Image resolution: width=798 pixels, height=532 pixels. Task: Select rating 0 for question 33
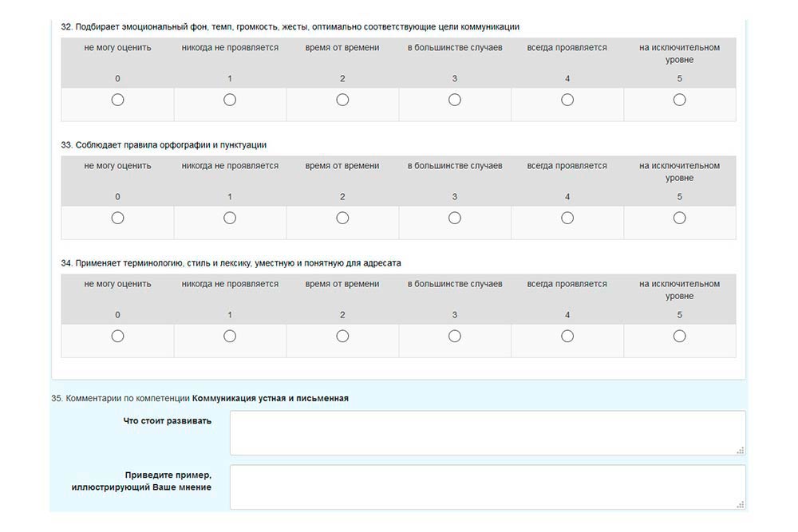tap(117, 218)
